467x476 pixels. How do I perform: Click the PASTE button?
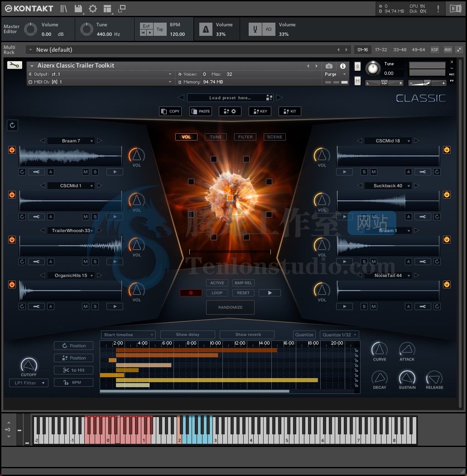(201, 111)
